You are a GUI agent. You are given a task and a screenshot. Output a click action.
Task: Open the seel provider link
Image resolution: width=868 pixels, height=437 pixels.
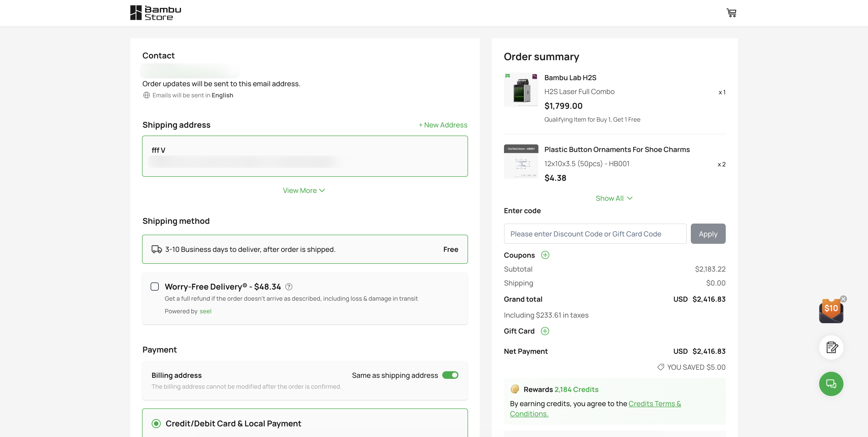206,311
